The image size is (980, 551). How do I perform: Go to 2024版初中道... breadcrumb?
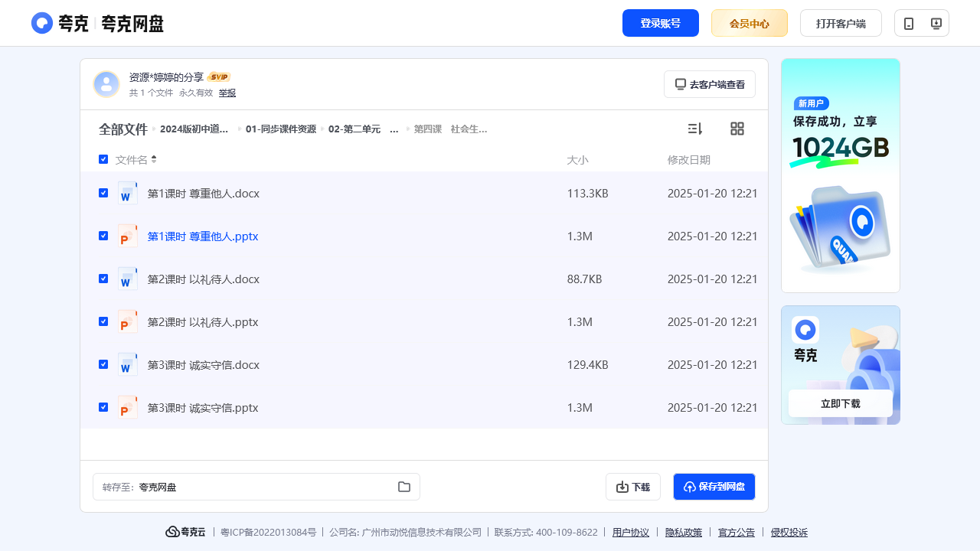pyautogui.click(x=194, y=129)
